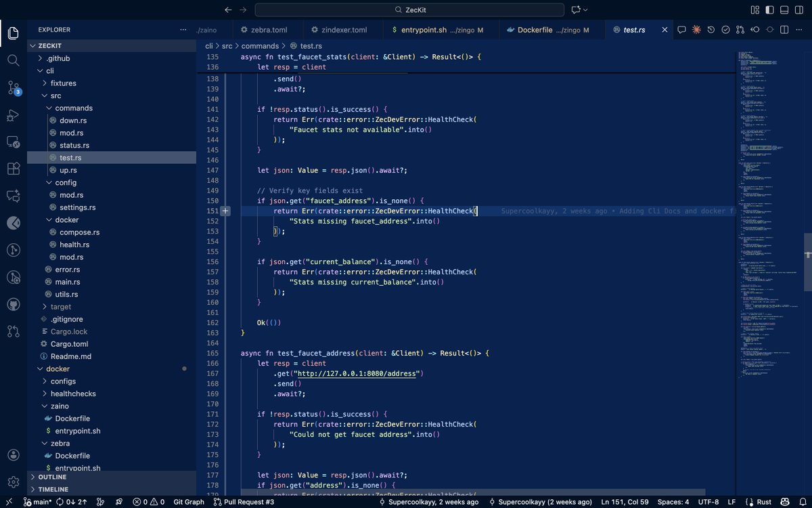Toggle the primary side bar visibility
Screen dimensions: 812x508
click(x=769, y=9)
